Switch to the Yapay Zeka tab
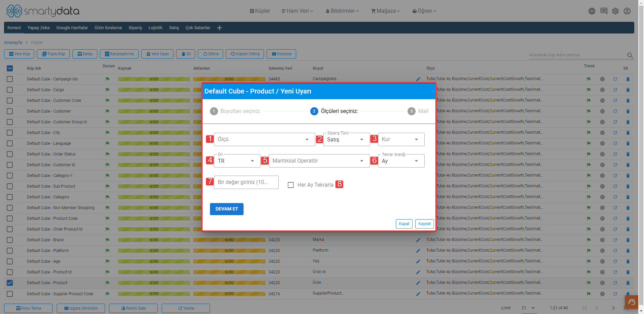Image resolution: width=644 pixels, height=314 pixels. coord(39,28)
